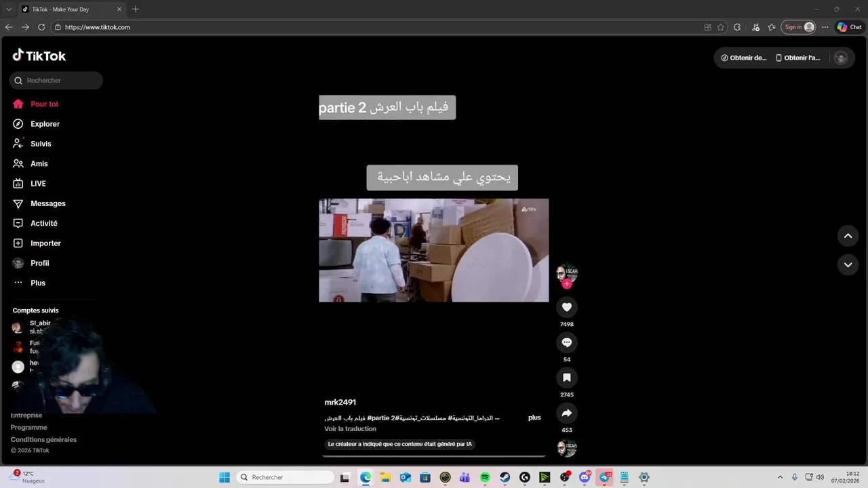Image resolution: width=868 pixels, height=488 pixels.
Task: Click Voir la traduction
Action: [350, 429]
